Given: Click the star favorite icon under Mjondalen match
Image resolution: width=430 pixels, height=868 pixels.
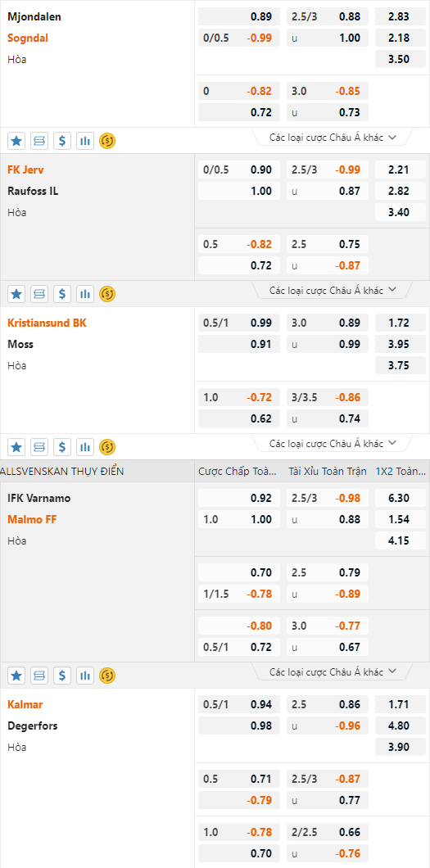Looking at the screenshot, I should pyautogui.click(x=16, y=141).
